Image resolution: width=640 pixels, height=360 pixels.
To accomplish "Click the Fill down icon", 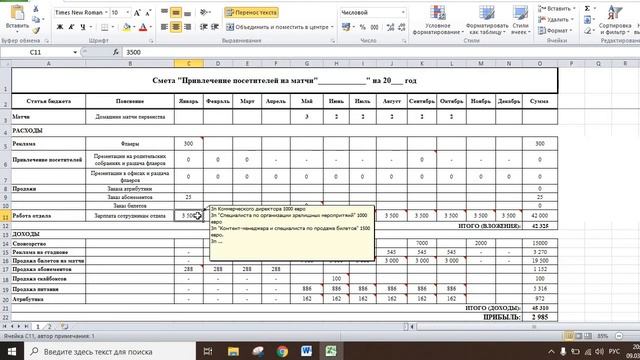I will [x=587, y=19].
